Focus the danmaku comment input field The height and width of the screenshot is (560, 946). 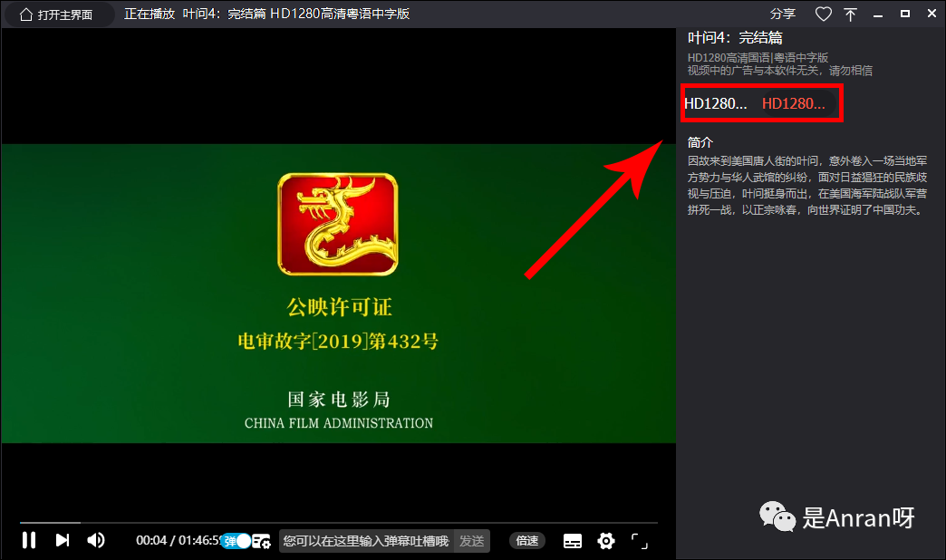366,541
